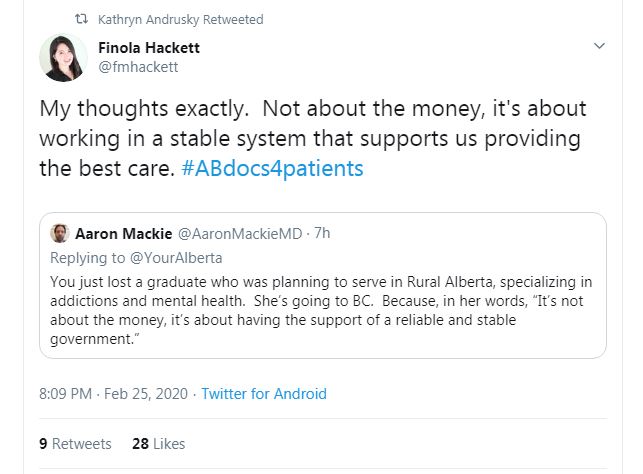Click Finola Hackett's profile photo
The width and height of the screenshot is (643, 474).
point(62,57)
